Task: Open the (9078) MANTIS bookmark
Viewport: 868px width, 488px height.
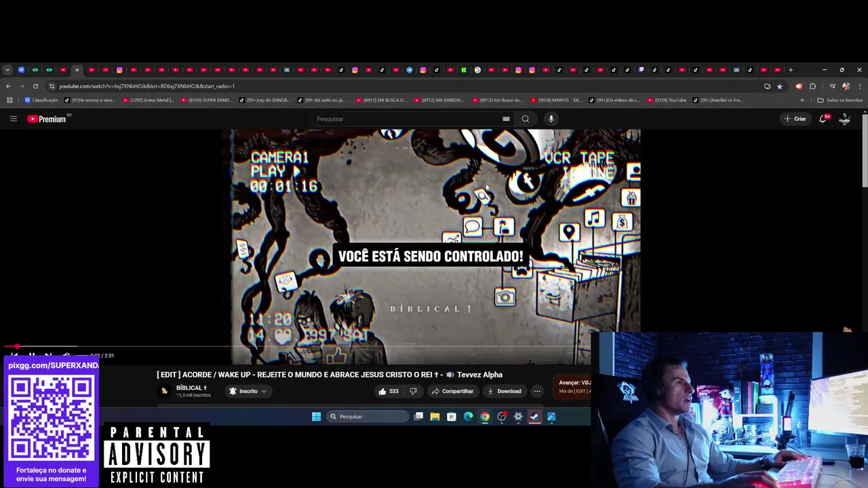Action: (x=556, y=100)
